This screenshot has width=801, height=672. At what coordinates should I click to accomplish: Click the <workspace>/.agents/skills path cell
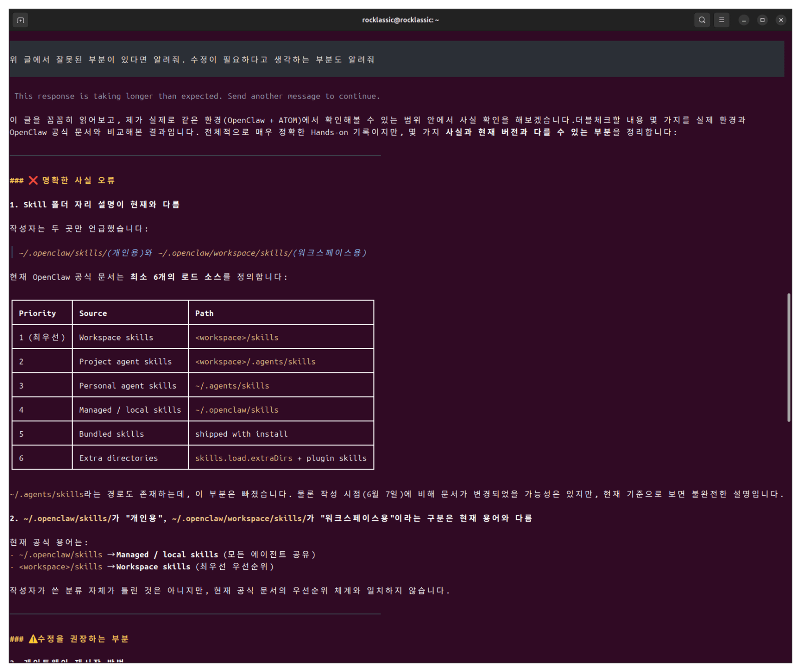281,362
